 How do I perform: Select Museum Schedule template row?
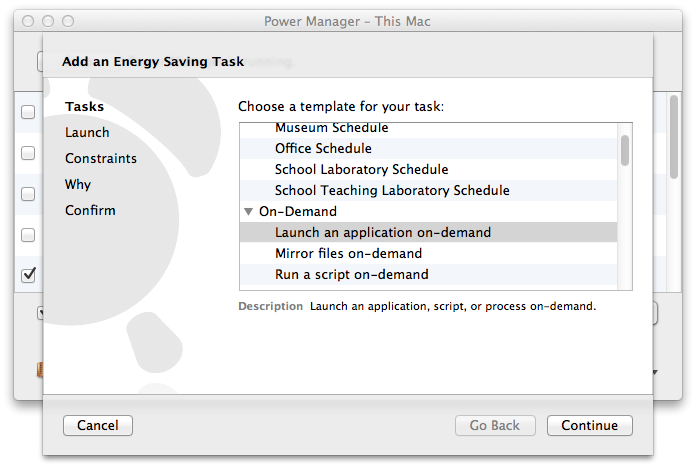pyautogui.click(x=428, y=130)
